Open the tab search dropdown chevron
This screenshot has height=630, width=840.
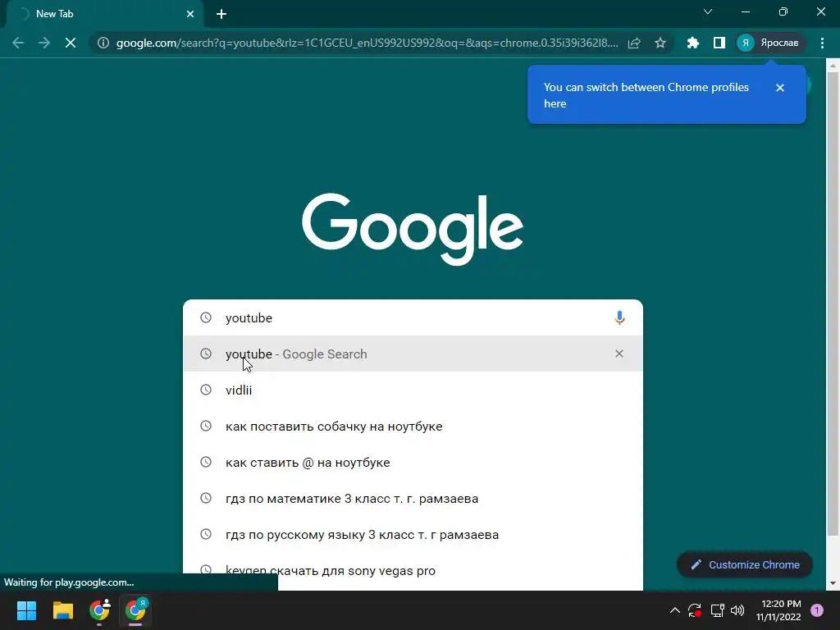click(x=708, y=11)
